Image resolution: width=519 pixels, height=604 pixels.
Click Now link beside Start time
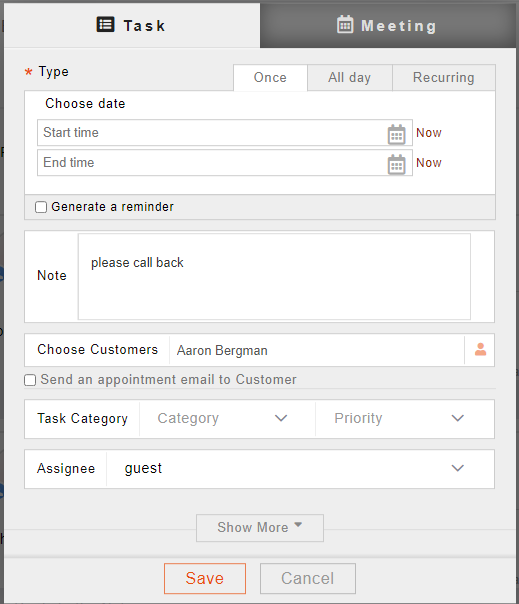(429, 133)
